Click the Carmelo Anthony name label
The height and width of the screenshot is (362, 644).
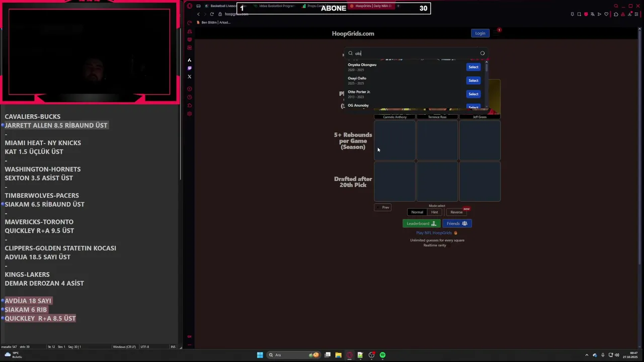pos(394,117)
